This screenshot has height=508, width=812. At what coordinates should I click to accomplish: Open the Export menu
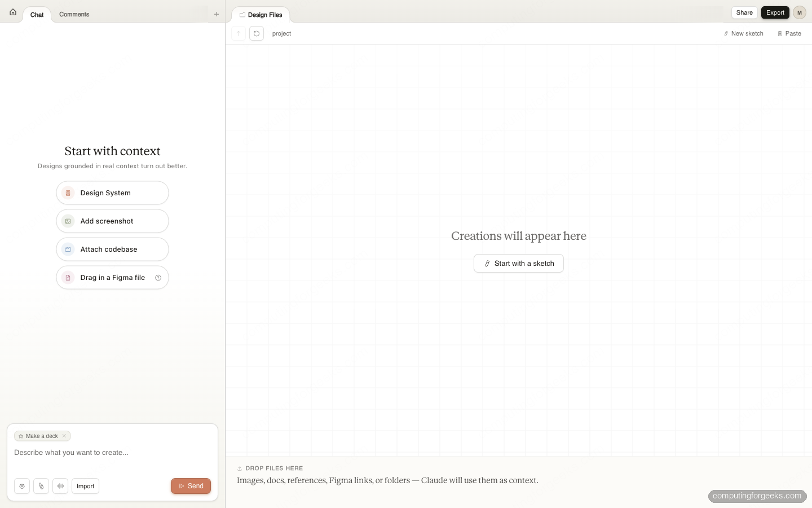[x=775, y=12]
